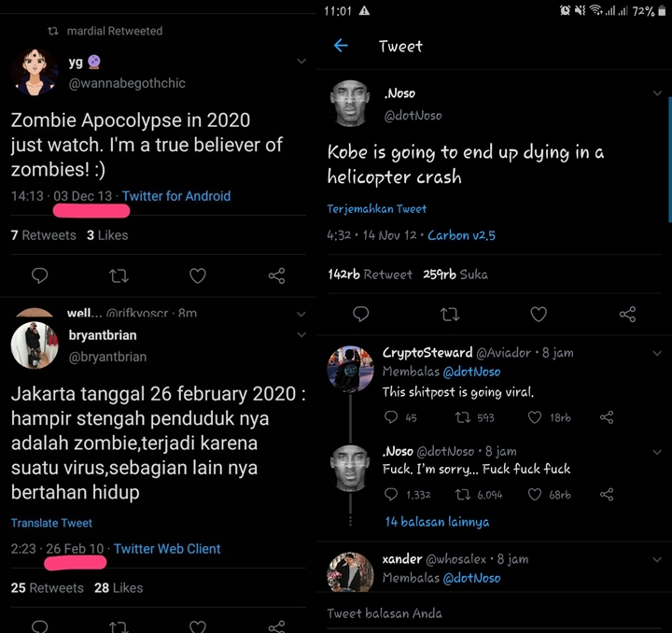Share yg's Zombie Apocolypse tweet
Image resolution: width=672 pixels, height=633 pixels.
tap(276, 276)
